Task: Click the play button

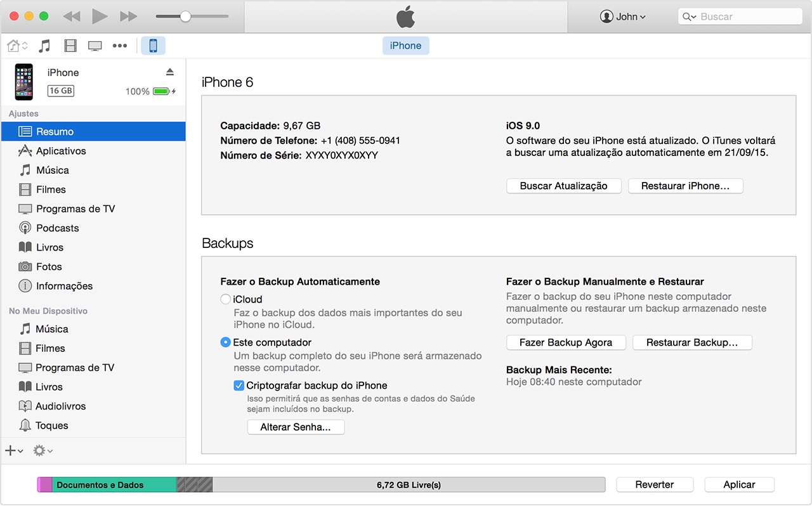Action: [99, 16]
